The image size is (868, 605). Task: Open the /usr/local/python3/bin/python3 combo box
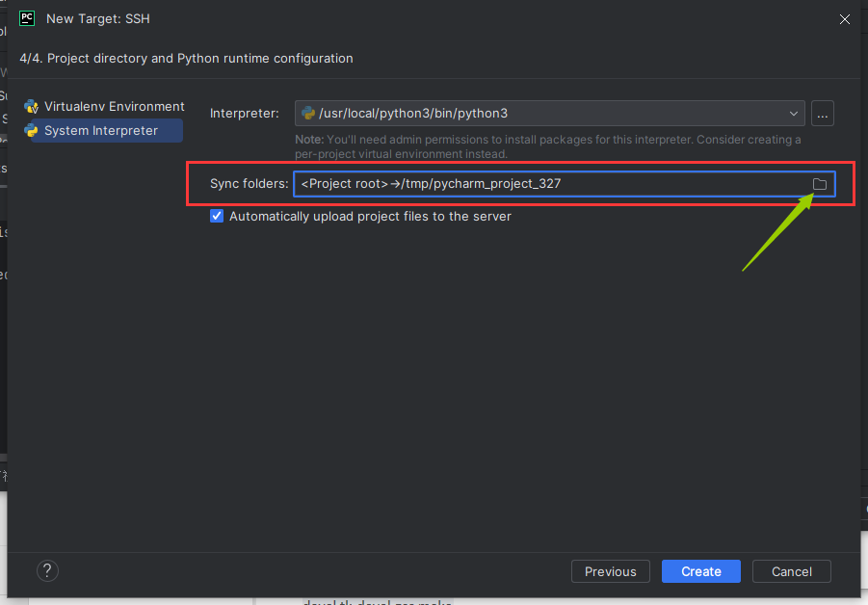(549, 114)
